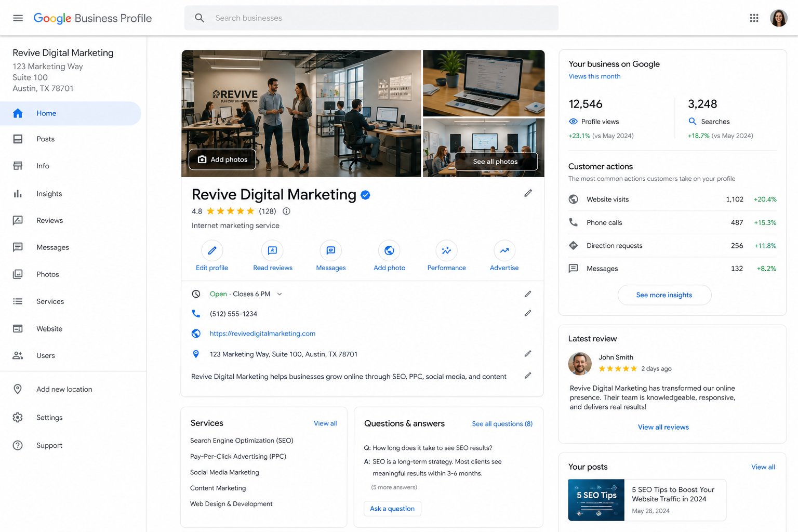Edit address with pencil icon
The width and height of the screenshot is (798, 532).
(528, 354)
